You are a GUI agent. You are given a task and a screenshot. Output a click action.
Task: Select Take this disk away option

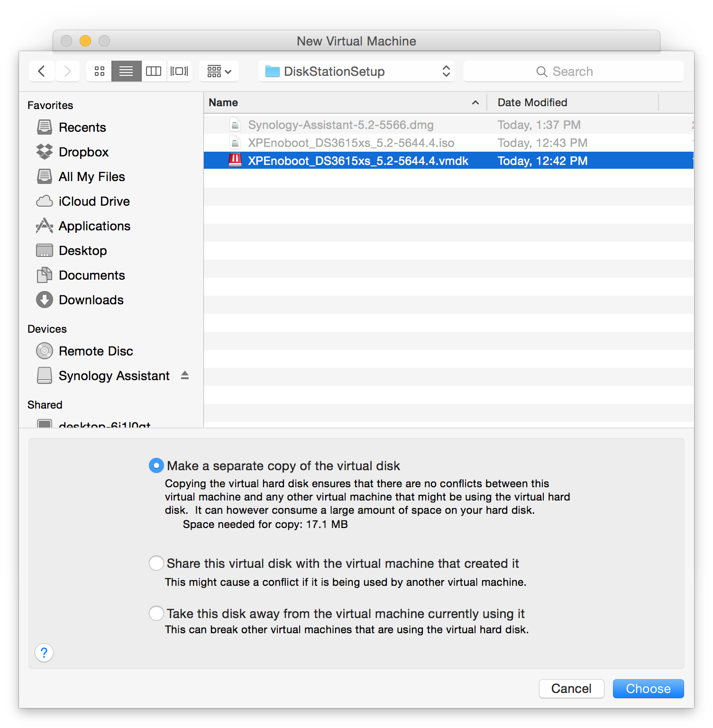pyautogui.click(x=156, y=613)
